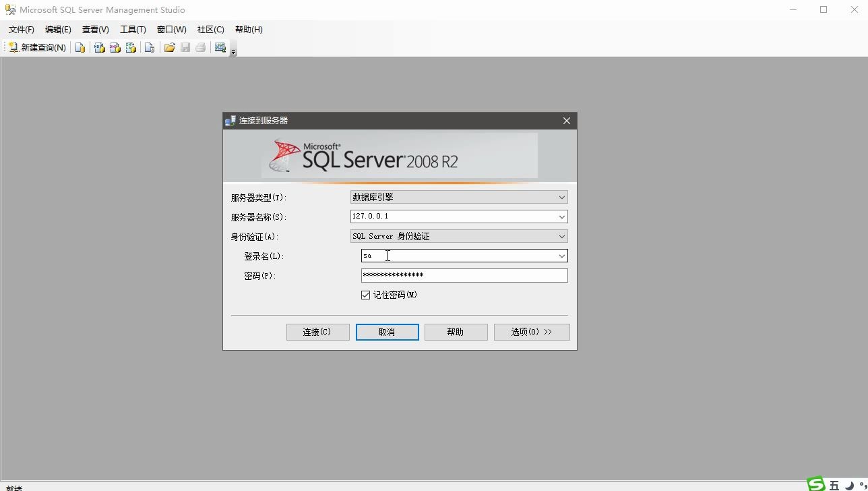Click the 五 Wubi mode indicator
This screenshot has height=491, width=868.
834,486
